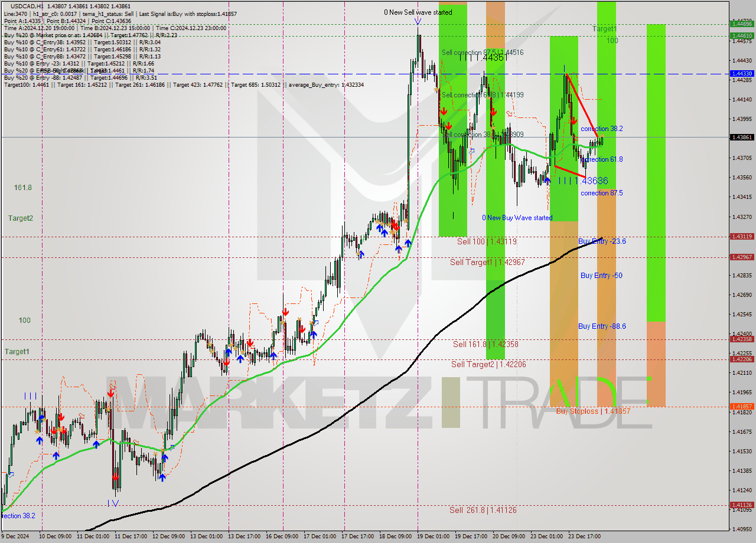Select the 'Last Signal is:Buy with stoploss' line
The height and width of the screenshot is (543, 756).
188,13
